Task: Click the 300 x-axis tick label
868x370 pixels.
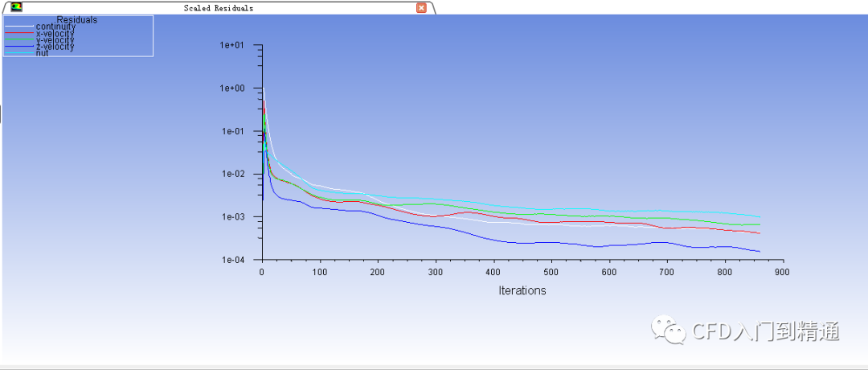Action: [x=435, y=272]
